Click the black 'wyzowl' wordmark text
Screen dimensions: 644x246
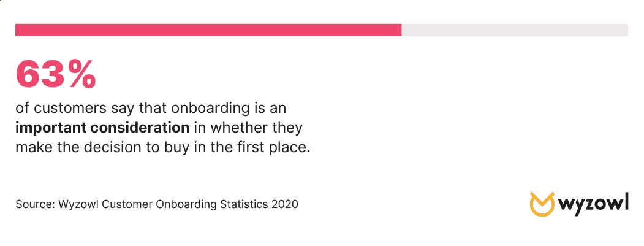point(594,204)
